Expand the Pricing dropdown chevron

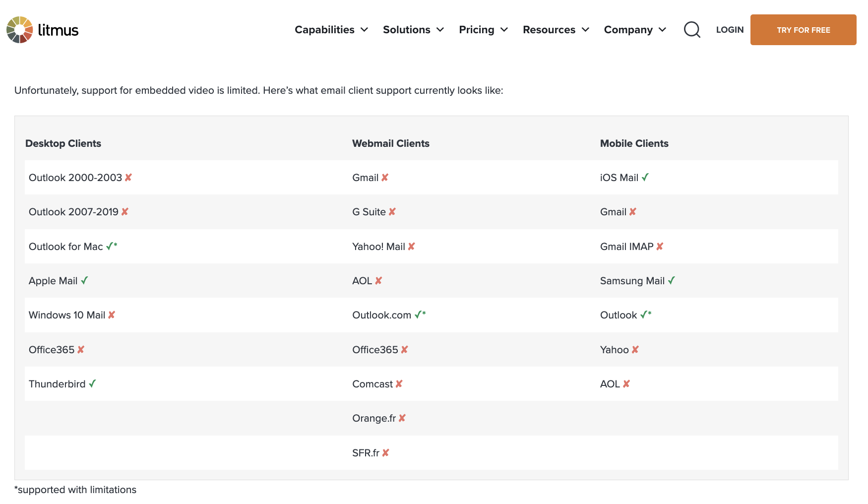(x=504, y=30)
